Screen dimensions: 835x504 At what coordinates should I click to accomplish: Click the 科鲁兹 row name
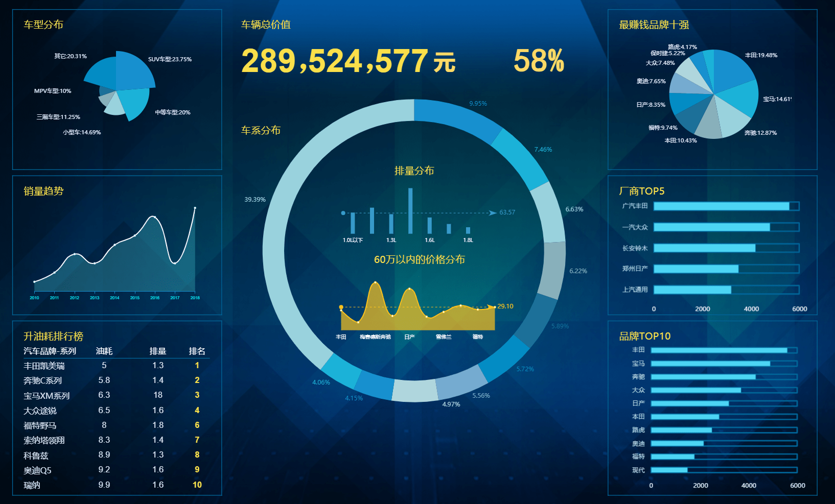pos(36,456)
